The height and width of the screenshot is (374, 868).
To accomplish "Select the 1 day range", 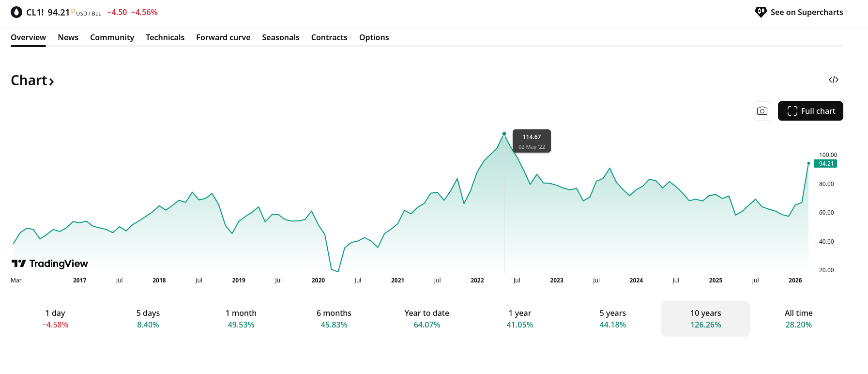I will point(55,319).
